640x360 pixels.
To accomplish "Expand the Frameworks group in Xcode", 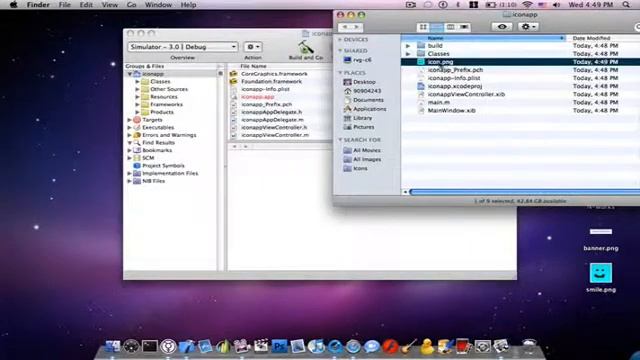I will (x=138, y=104).
